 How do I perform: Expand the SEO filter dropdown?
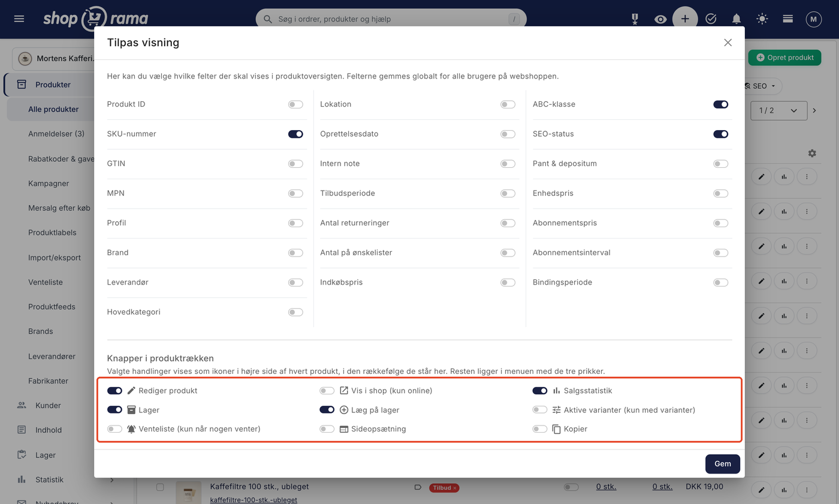pos(760,86)
